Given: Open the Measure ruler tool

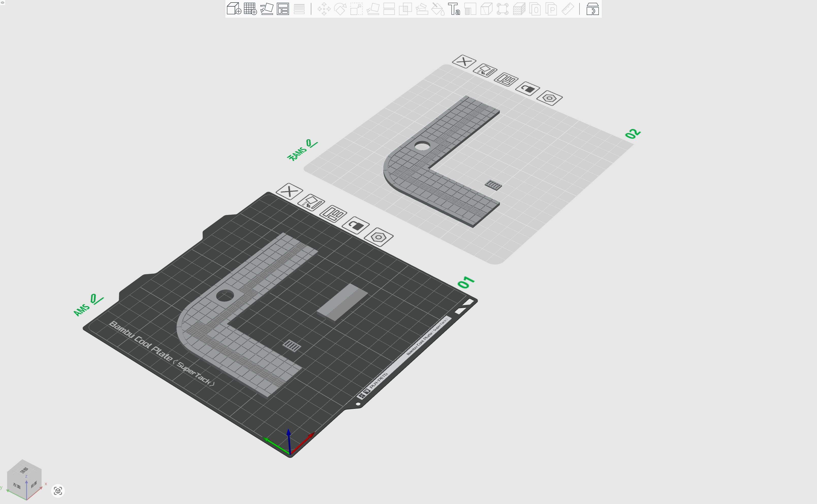Looking at the screenshot, I should (568, 9).
